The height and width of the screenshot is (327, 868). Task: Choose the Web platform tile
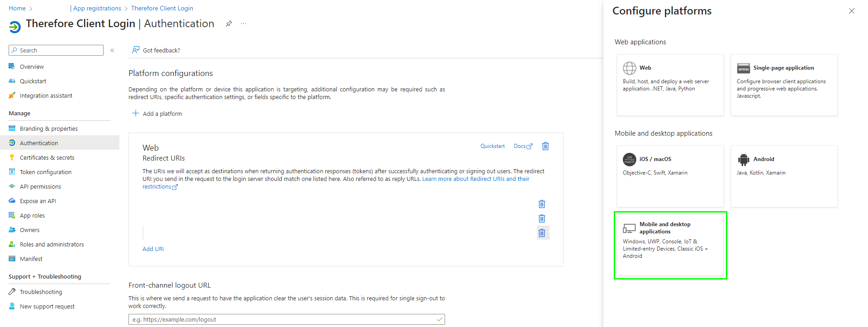pyautogui.click(x=670, y=85)
